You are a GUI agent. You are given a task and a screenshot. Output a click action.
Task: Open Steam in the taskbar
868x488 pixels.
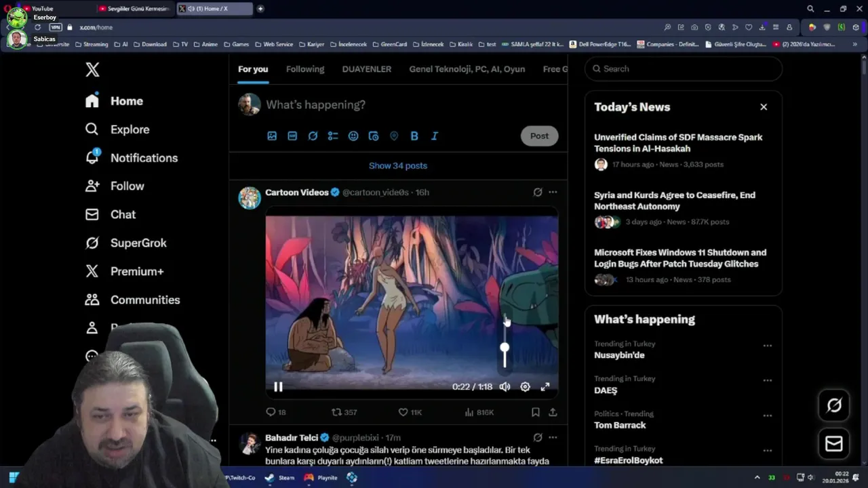coord(280,477)
